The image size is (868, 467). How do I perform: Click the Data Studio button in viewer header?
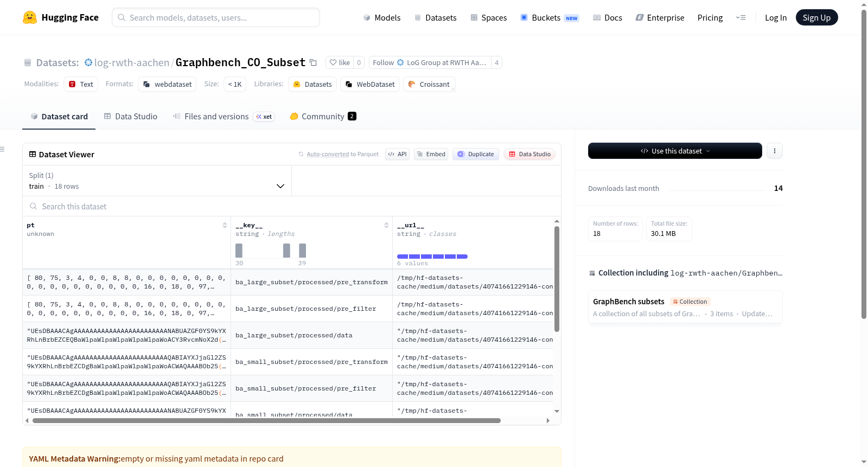(529, 154)
